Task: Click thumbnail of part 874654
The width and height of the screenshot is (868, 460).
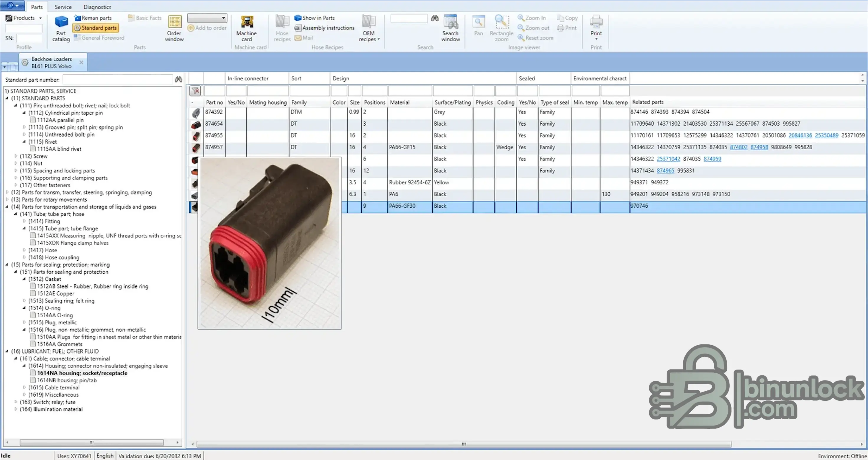Action: [x=196, y=125]
